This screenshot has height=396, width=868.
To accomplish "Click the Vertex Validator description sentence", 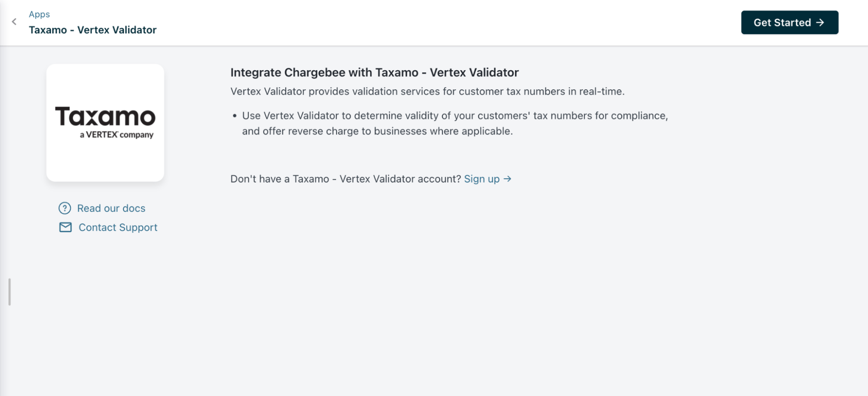I will click(x=427, y=92).
